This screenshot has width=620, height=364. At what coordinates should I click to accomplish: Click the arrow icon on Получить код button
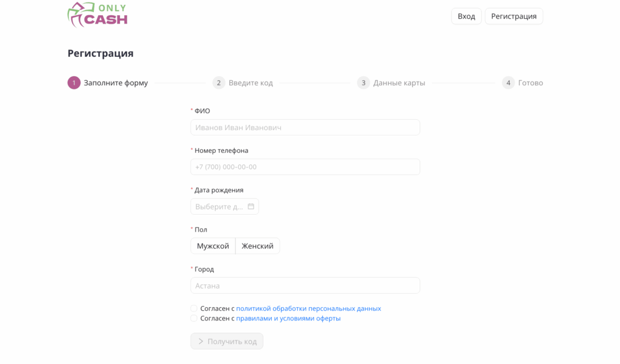(201, 342)
